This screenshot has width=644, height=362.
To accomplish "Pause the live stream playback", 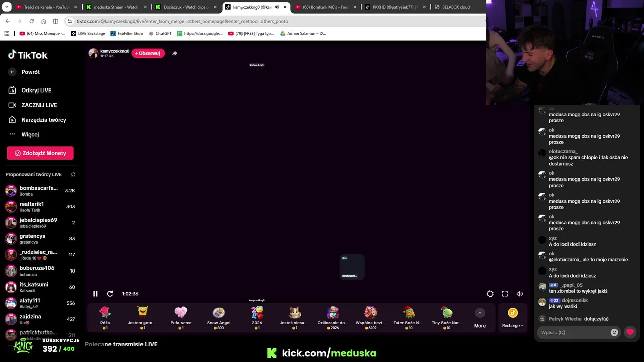I will coord(95,294).
